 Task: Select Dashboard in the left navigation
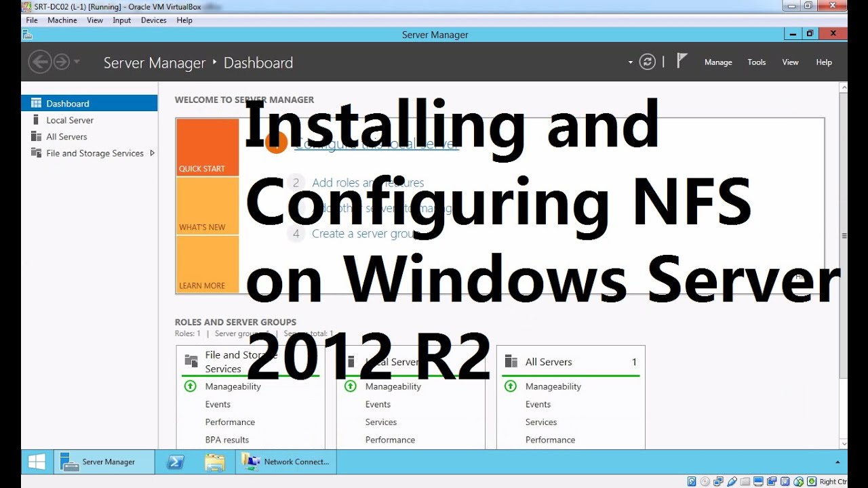[90, 103]
